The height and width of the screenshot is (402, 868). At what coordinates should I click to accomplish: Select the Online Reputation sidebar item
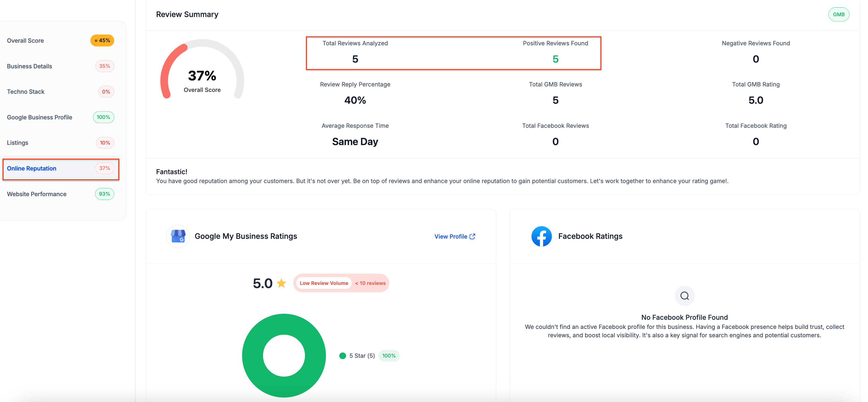tap(32, 168)
